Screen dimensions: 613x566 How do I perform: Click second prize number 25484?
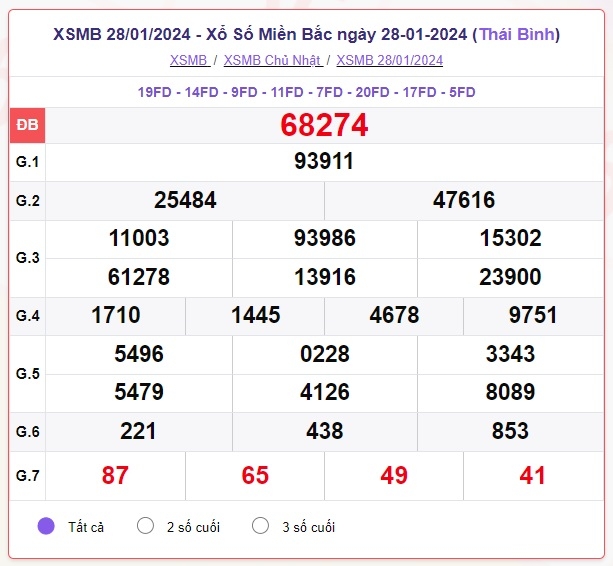pyautogui.click(x=185, y=200)
